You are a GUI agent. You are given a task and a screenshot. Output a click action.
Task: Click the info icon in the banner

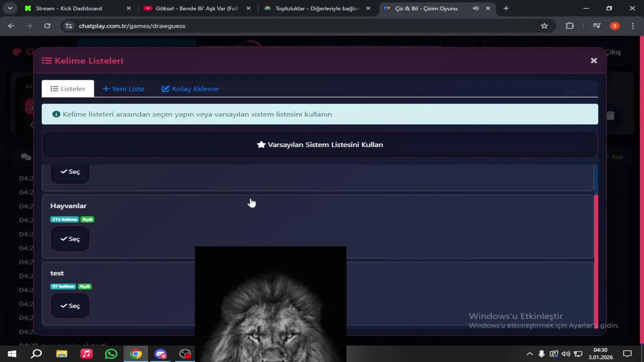(56, 114)
